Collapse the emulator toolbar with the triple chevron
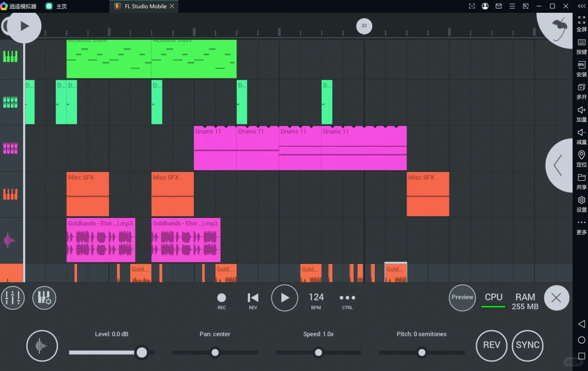 [x=581, y=6]
